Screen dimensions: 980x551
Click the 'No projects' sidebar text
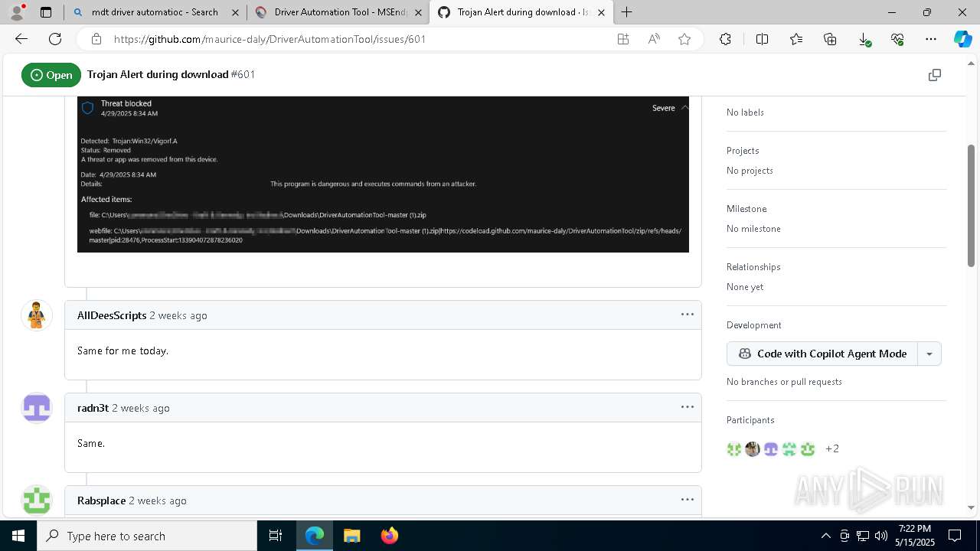[x=750, y=171]
